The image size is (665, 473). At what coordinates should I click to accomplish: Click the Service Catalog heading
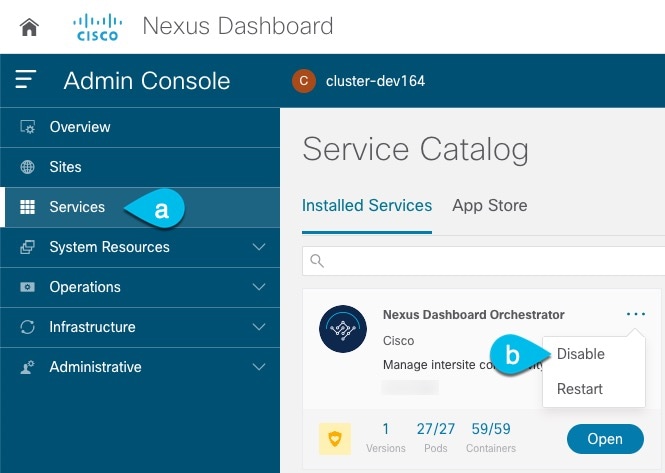tap(416, 150)
